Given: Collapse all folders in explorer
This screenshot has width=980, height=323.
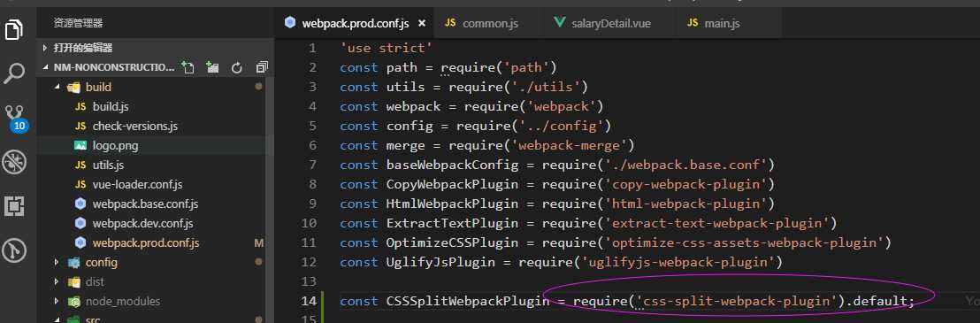Looking at the screenshot, I should coord(262,67).
